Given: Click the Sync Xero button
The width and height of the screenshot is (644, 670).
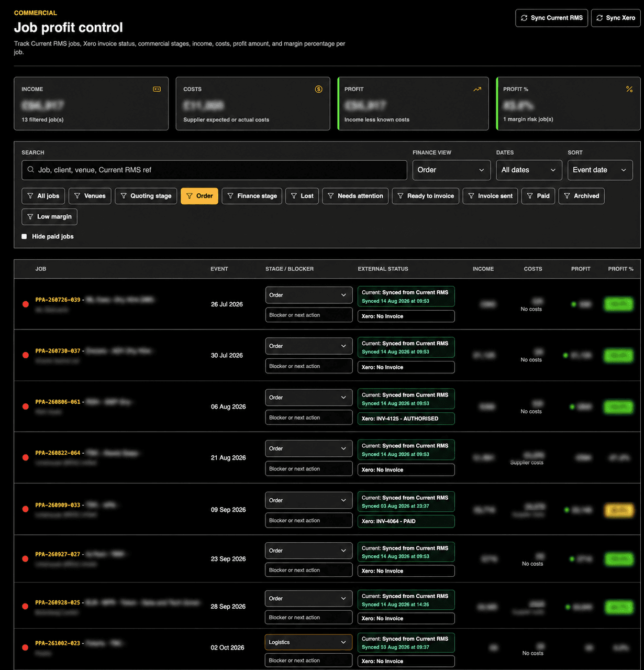Looking at the screenshot, I should point(616,18).
